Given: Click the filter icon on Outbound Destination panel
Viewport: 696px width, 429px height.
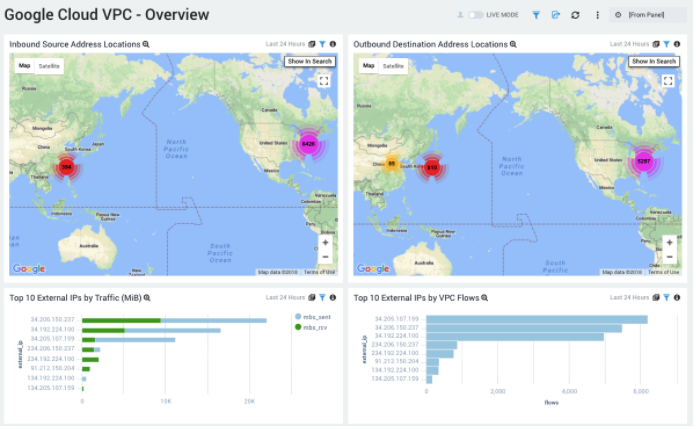Looking at the screenshot, I should pos(667,44).
